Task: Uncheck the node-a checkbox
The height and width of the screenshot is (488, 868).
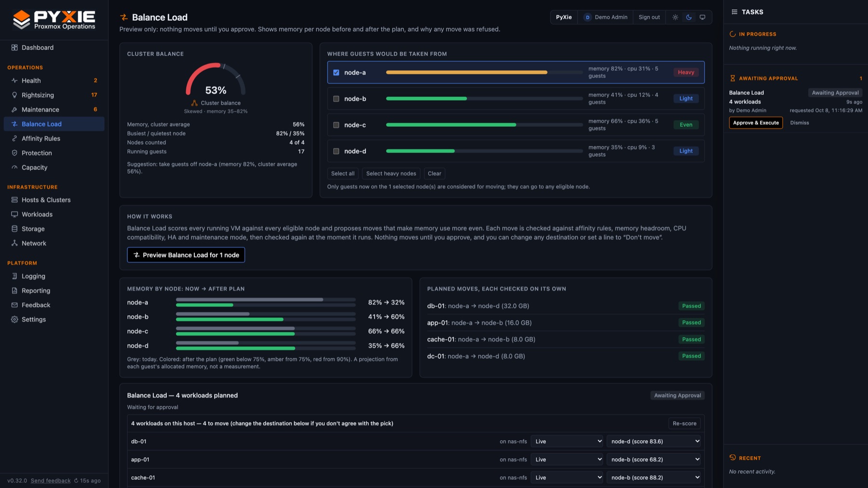Action: (x=336, y=72)
